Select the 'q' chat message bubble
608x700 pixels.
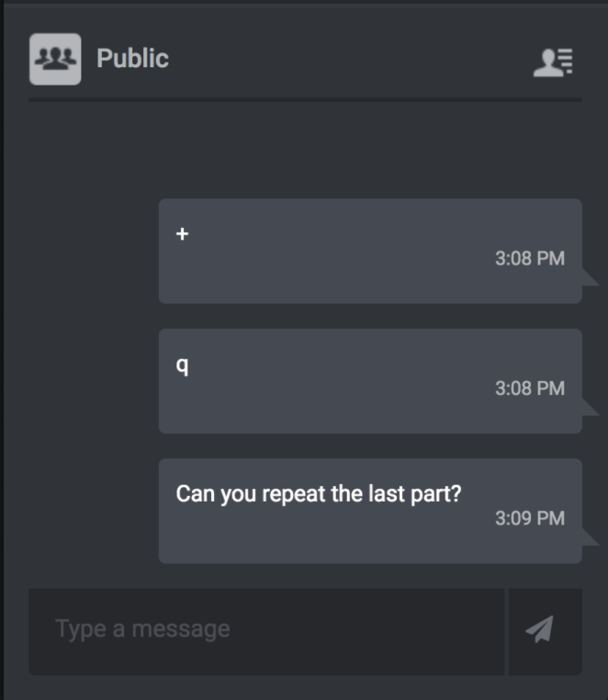(370, 381)
